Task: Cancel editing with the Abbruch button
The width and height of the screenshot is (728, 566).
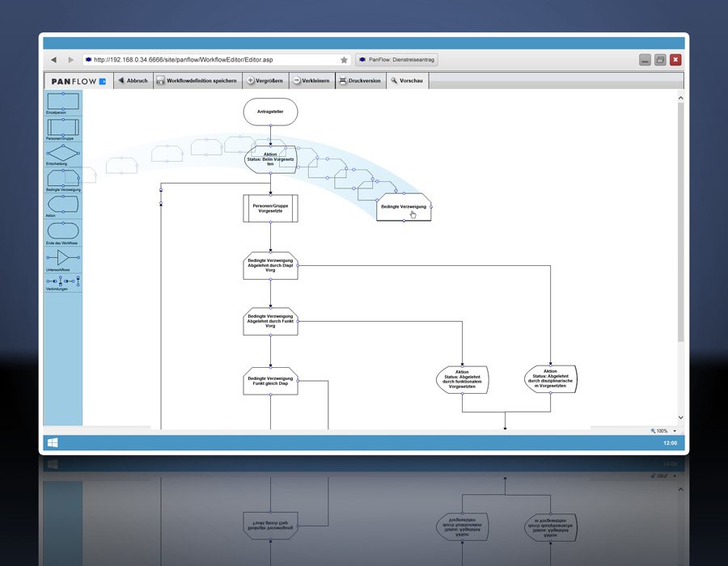Action: coord(132,80)
